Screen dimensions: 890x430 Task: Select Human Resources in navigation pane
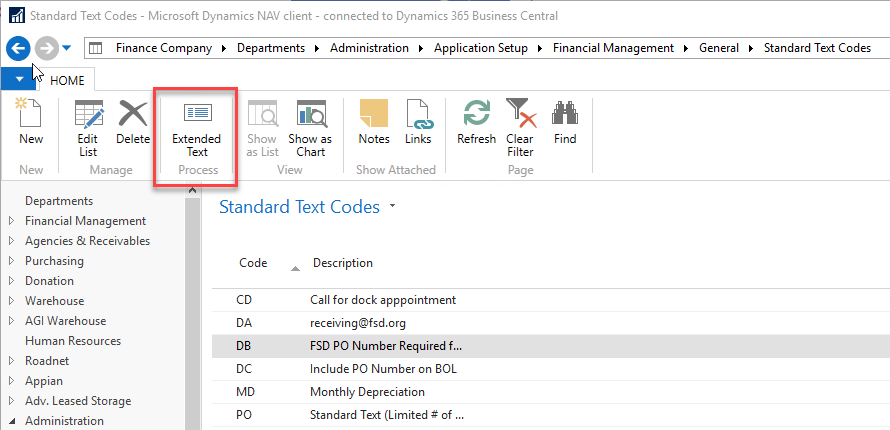73,341
